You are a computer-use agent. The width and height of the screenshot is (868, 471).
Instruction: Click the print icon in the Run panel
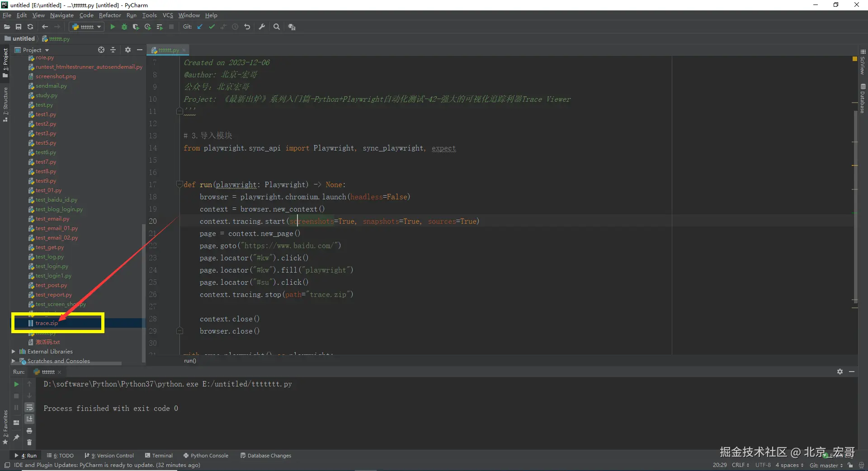tap(29, 431)
